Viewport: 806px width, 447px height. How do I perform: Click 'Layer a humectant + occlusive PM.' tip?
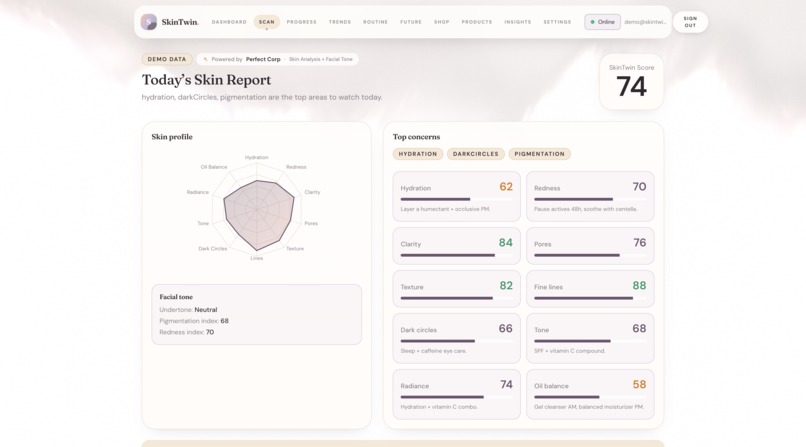(x=445, y=209)
